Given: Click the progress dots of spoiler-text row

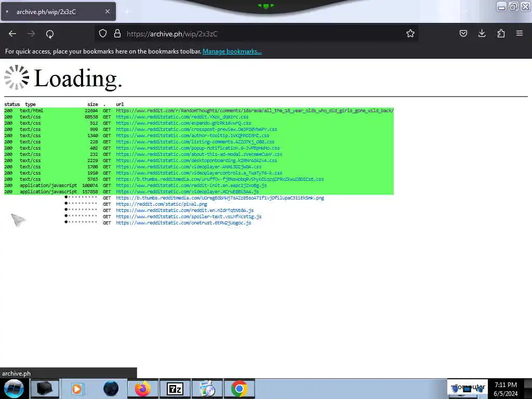Looking at the screenshot, I should (x=81, y=216).
